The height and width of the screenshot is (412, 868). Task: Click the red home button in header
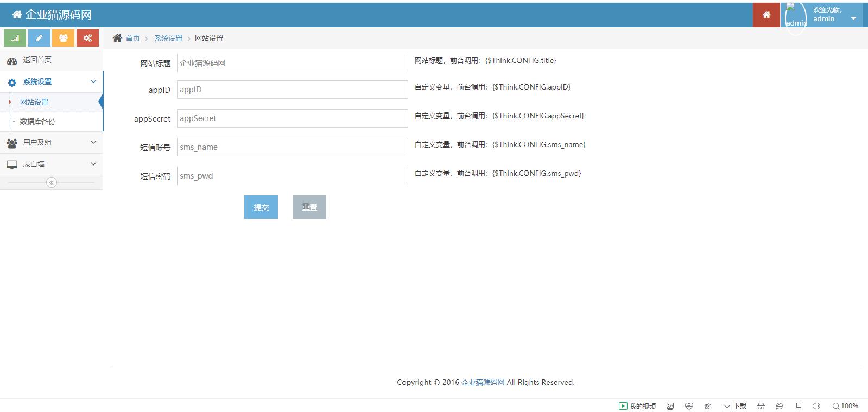[766, 15]
